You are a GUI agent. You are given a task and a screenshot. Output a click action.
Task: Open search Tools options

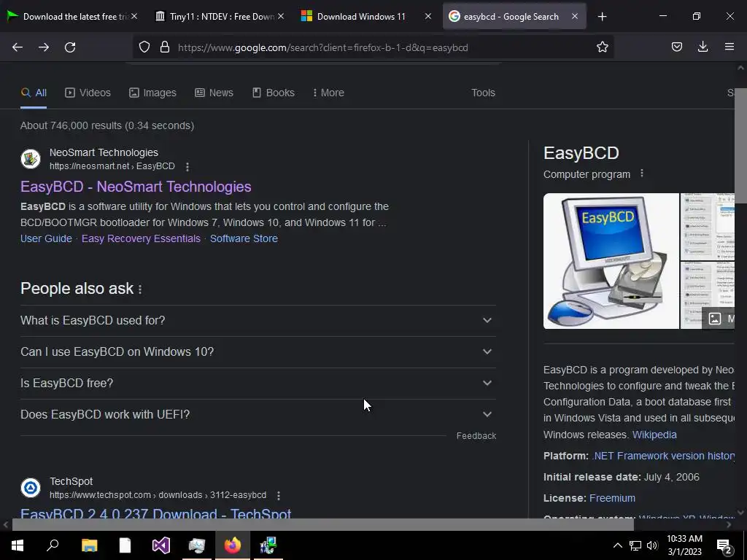[483, 93]
